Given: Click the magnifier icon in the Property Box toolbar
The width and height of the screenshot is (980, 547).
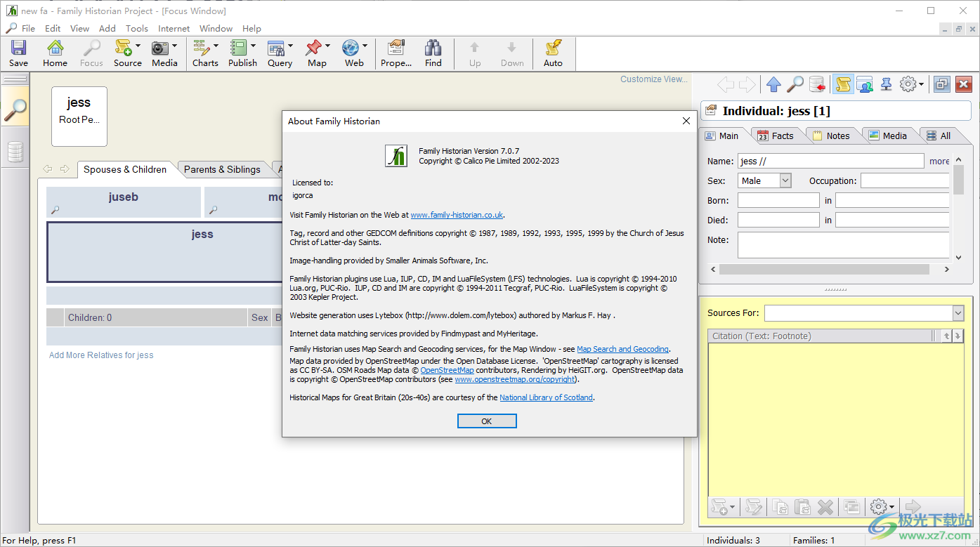Looking at the screenshot, I should click(x=795, y=85).
